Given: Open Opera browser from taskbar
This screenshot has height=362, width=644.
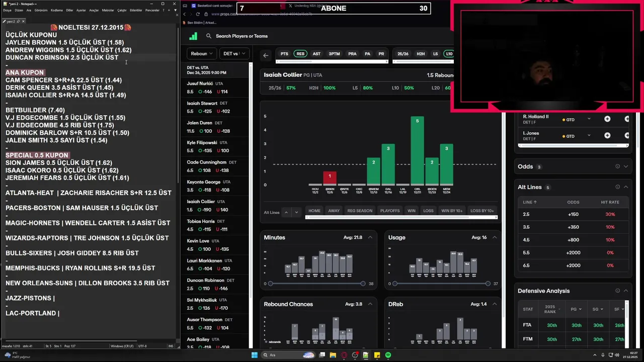Looking at the screenshot, I should pos(344,355).
